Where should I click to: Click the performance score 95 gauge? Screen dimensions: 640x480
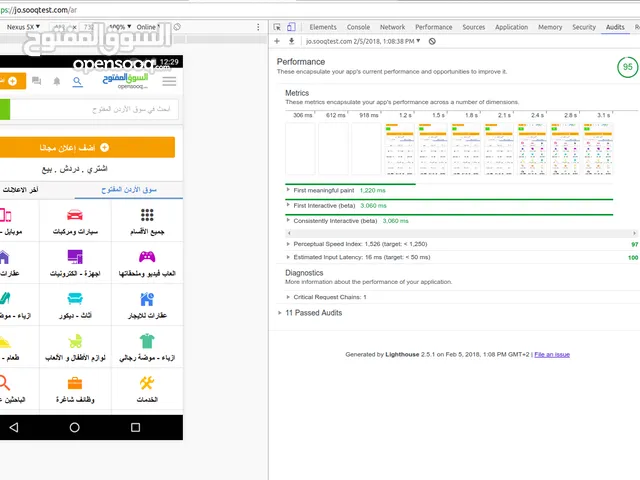tap(627, 67)
